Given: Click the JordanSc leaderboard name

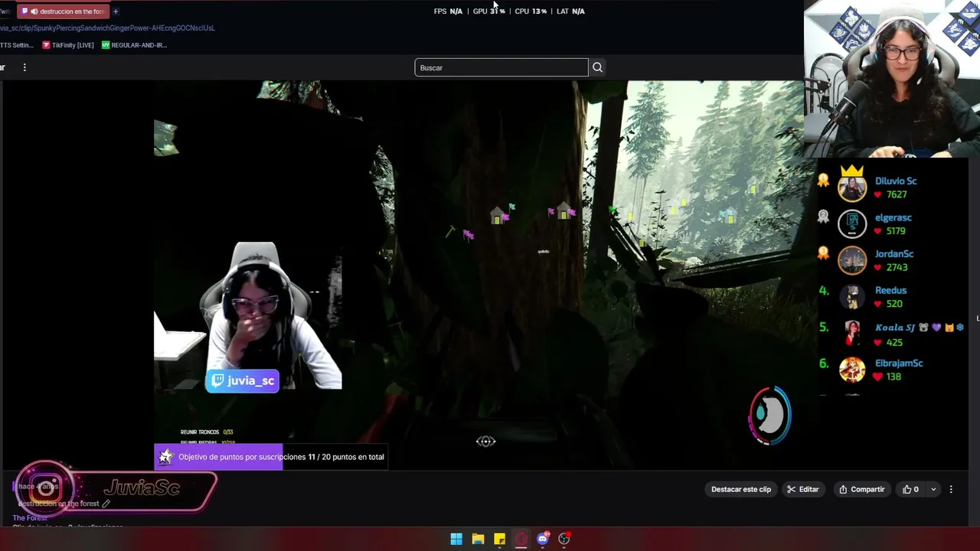Looking at the screenshot, I should point(894,253).
